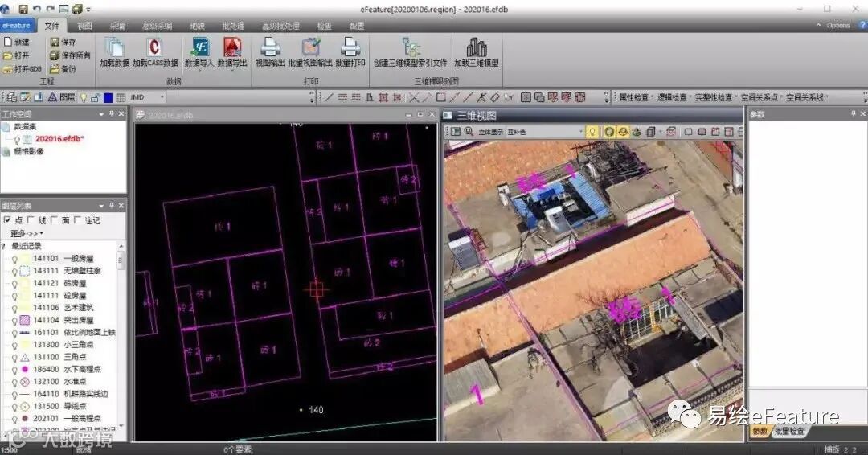Viewport: 868px width, 455px height.
Task: Click the 保存所有 save all button
Action: click(70, 55)
